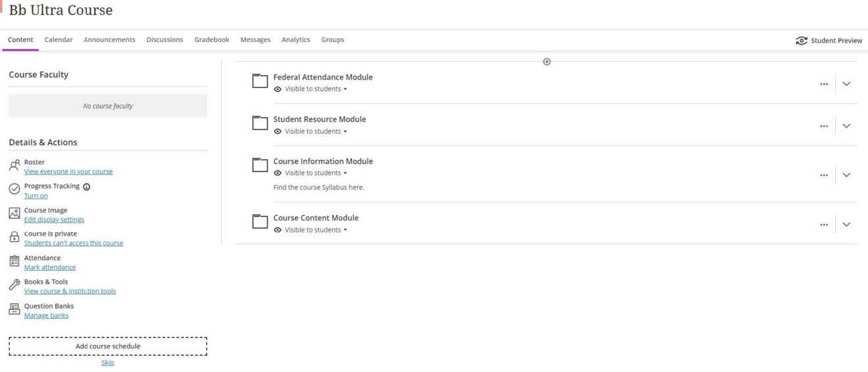Screen dimensions: 868x372
Task: Click the Student Resource Module folder icon
Action: click(x=260, y=123)
